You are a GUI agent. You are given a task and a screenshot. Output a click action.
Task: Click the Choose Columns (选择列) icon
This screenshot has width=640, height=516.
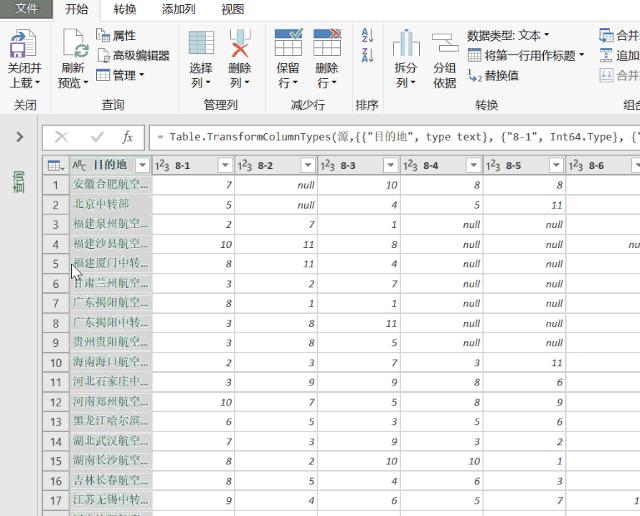pyautogui.click(x=201, y=43)
